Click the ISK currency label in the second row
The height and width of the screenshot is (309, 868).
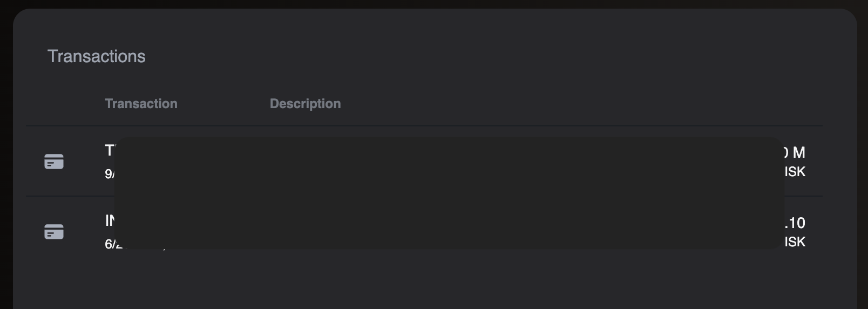(795, 242)
